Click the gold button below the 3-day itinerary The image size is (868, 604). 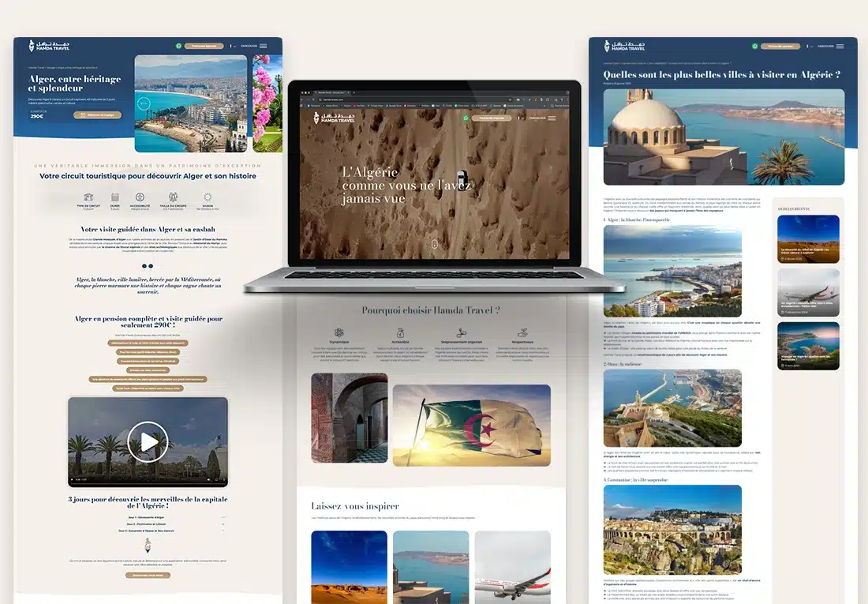tap(148, 575)
